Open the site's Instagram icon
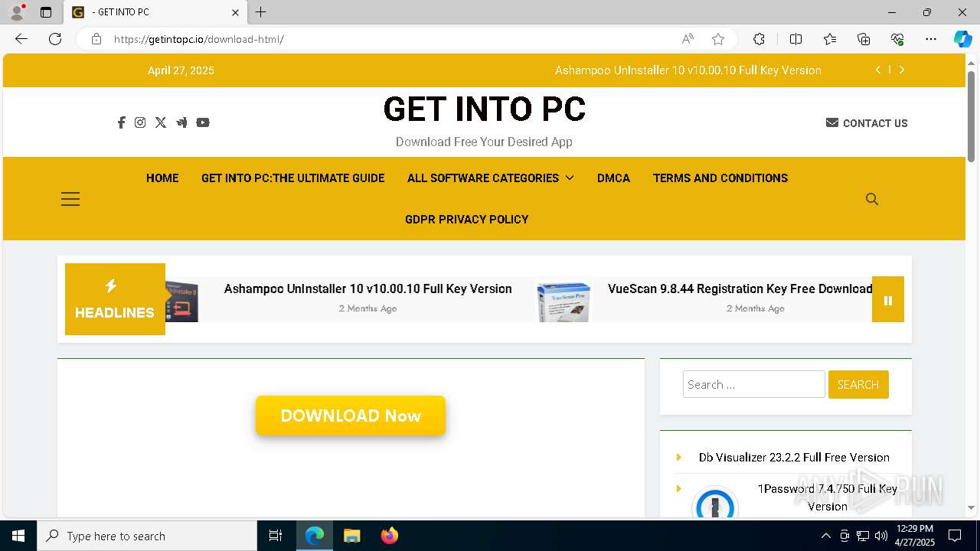980x551 pixels. [140, 122]
